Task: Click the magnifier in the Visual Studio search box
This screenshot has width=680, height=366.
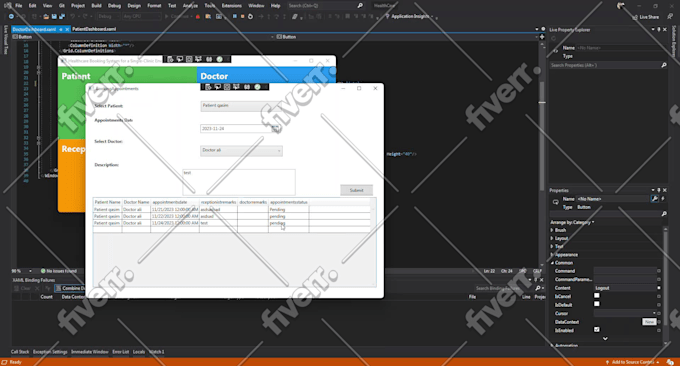Action: point(360,6)
